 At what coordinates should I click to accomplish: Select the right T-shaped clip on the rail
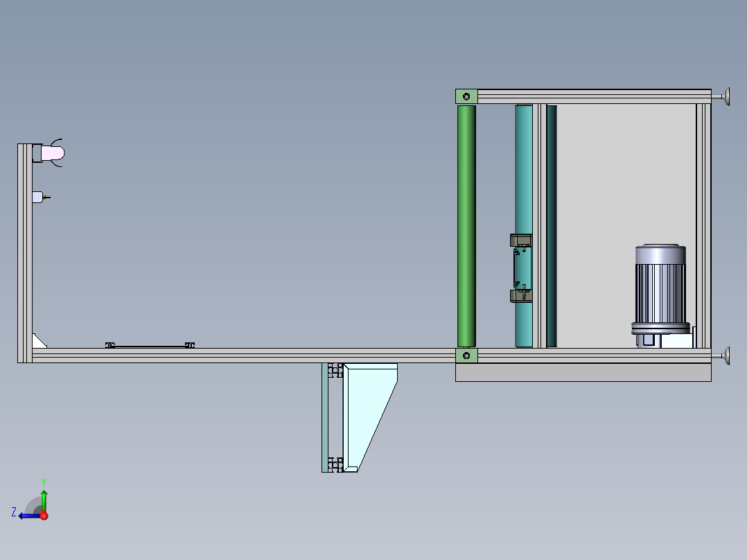(x=190, y=345)
